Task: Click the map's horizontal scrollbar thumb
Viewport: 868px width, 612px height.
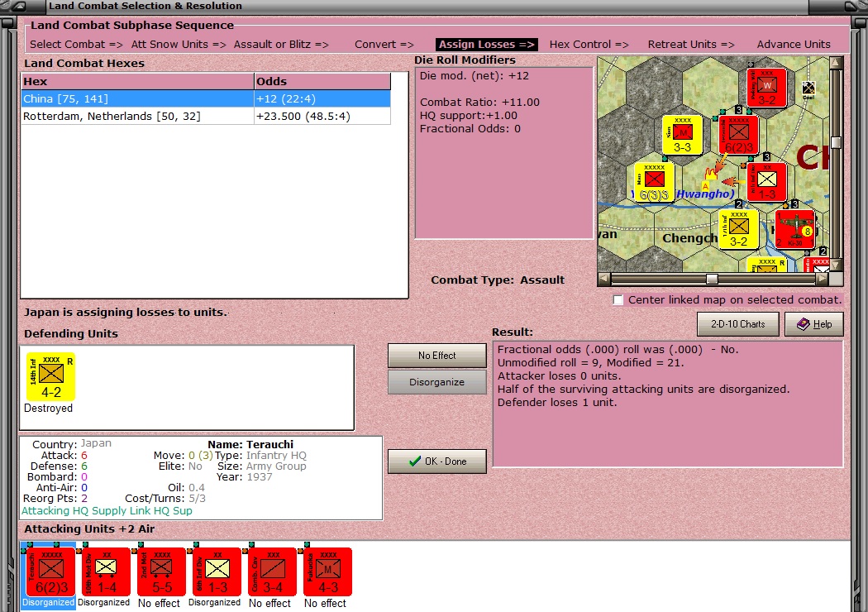Action: [713, 280]
